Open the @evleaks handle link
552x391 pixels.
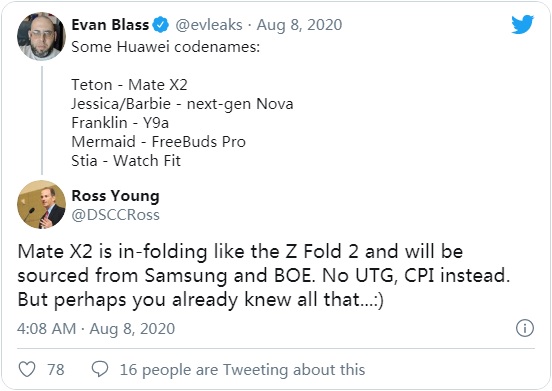209,25
